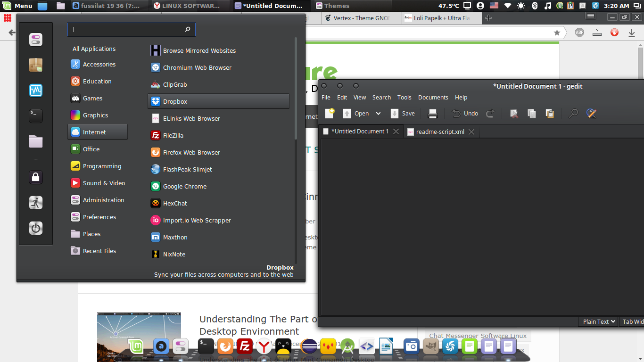Select the Games category

point(98,98)
